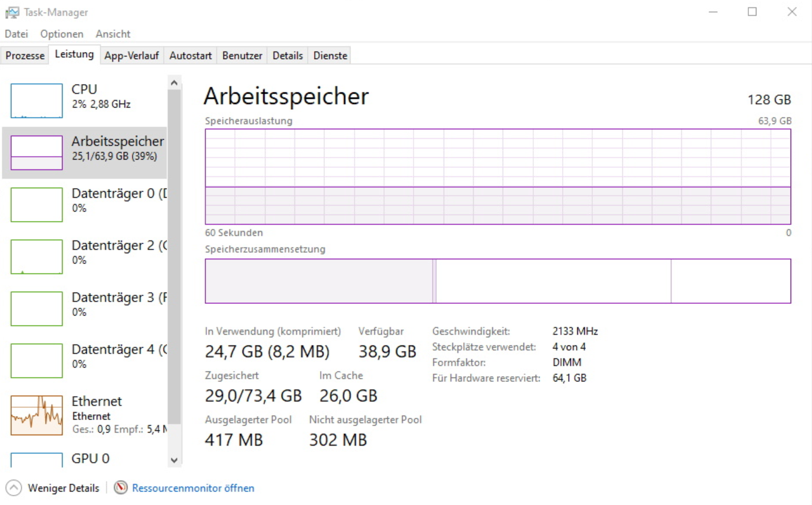Click the Speicherzusammensetzung memory composition bar

[x=497, y=281]
